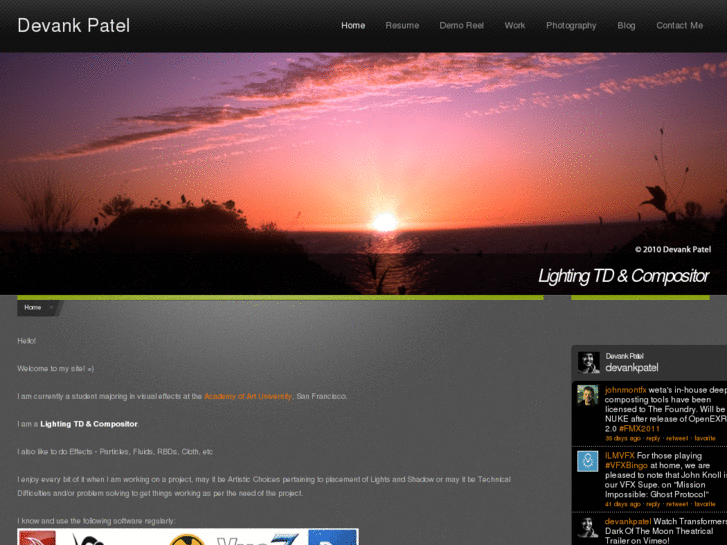Click the Nuke software logo icon
Screen dimensions: 727x545
[186, 539]
